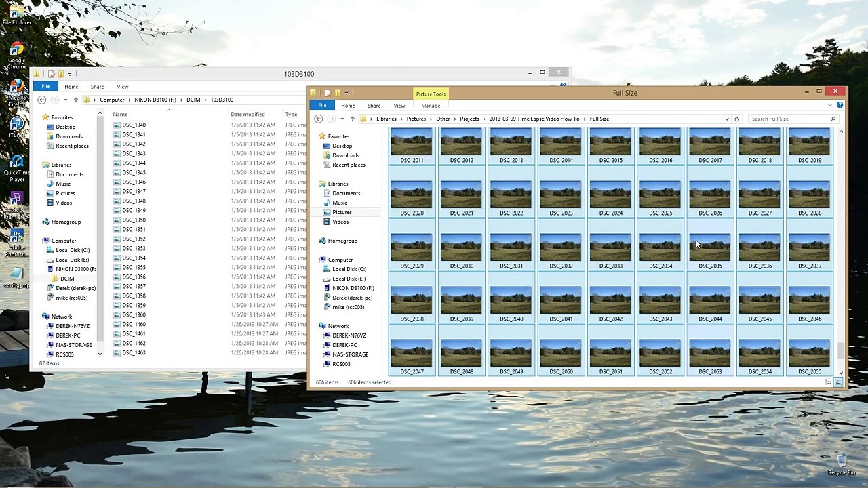Click New Folder quick access icon in Full Size window
This screenshot has width=868, height=488.
337,93
